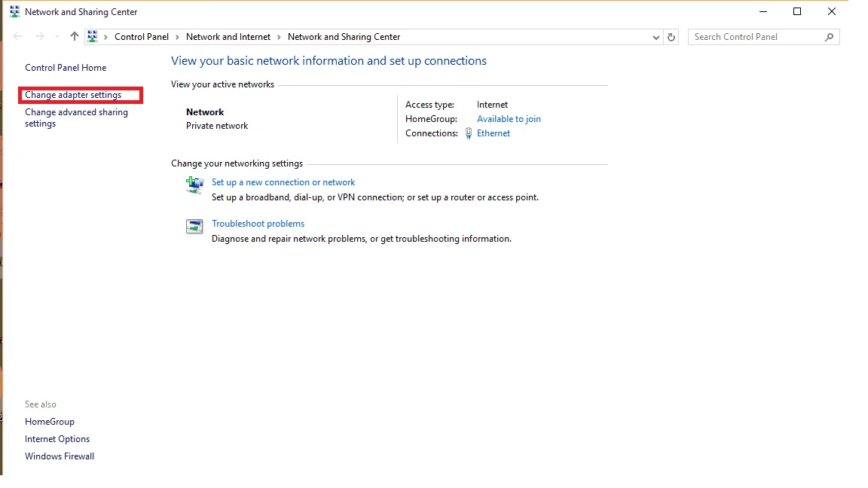The width and height of the screenshot is (868, 488).
Task: Minimize the Network and Sharing Center window
Action: pos(763,11)
